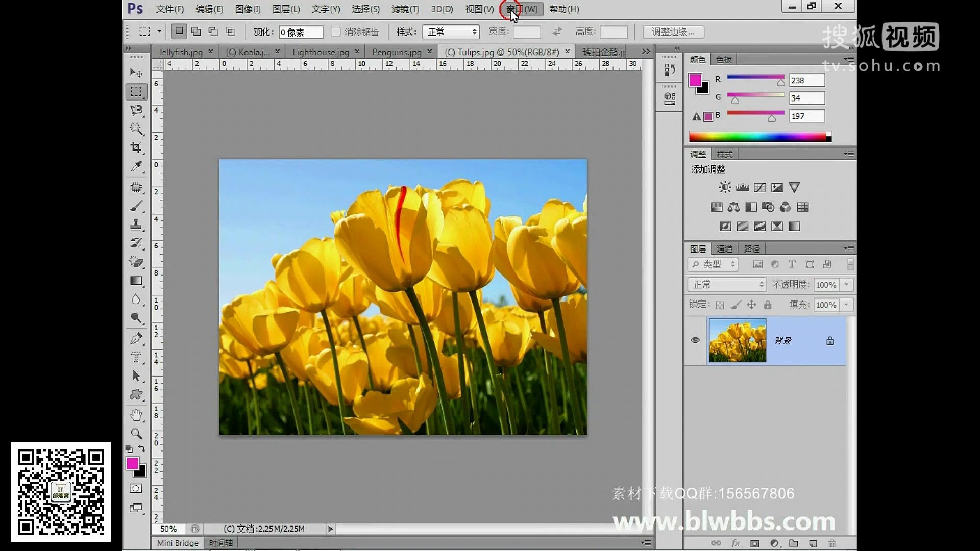Click the 调整边缘 button
The width and height of the screenshot is (980, 551).
pos(673,32)
